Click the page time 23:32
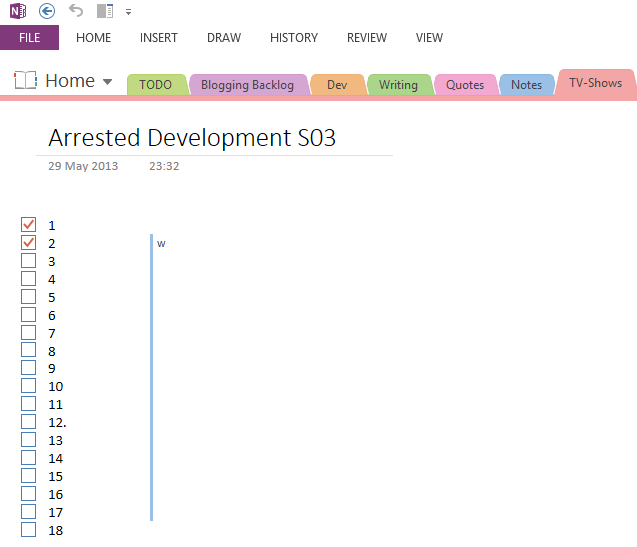This screenshot has height=547, width=637. tap(164, 166)
